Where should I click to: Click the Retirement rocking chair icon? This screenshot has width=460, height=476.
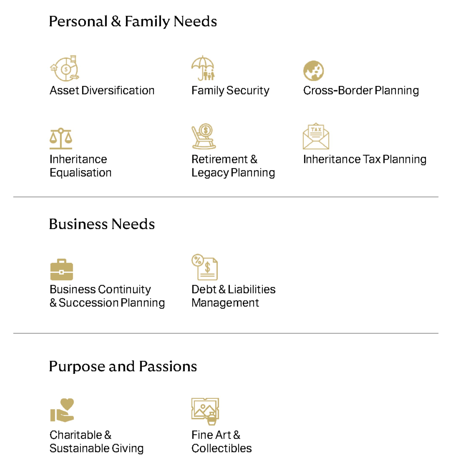tap(203, 136)
